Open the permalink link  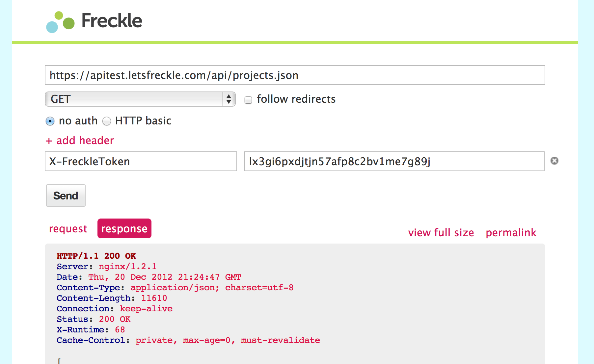pos(511,233)
